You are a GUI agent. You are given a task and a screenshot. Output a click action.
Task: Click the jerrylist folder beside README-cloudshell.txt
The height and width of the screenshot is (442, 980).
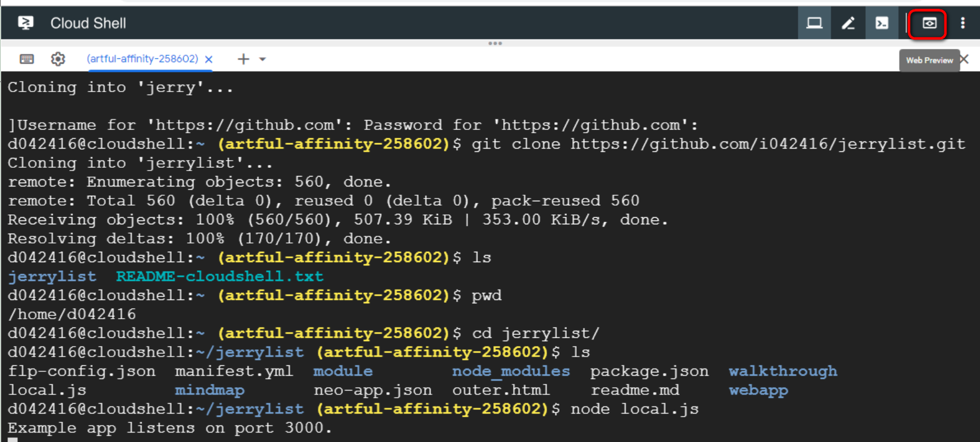52,276
